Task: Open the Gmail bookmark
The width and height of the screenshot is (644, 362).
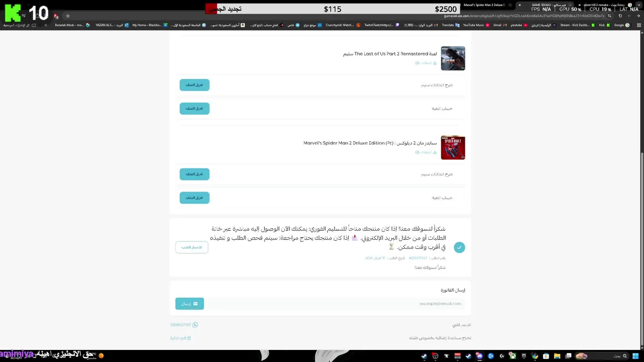Action: tap(500, 25)
